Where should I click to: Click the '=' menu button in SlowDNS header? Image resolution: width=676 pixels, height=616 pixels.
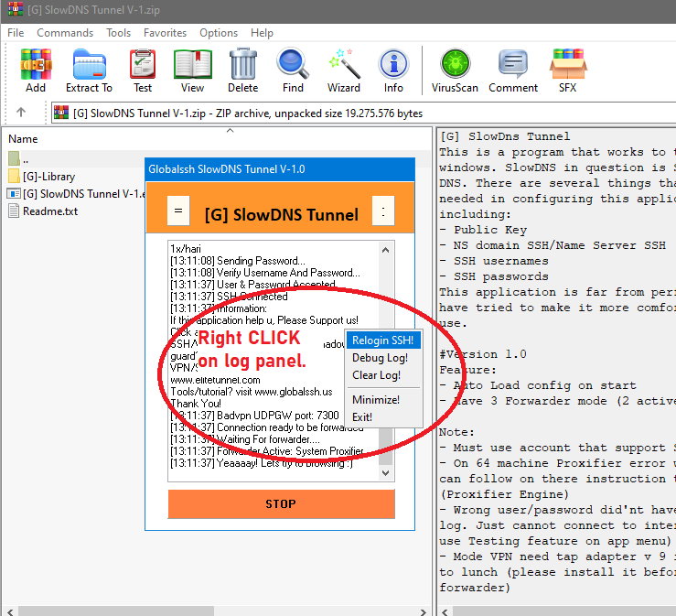tap(178, 211)
